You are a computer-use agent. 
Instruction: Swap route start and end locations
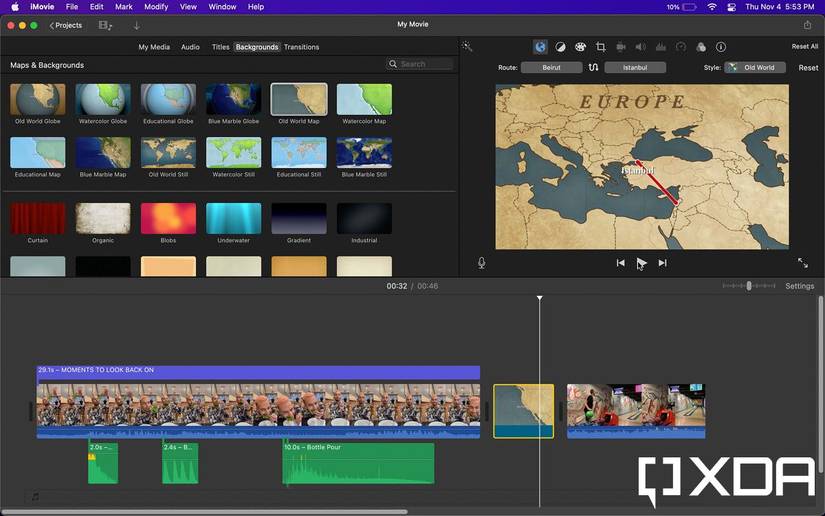pyautogui.click(x=593, y=67)
